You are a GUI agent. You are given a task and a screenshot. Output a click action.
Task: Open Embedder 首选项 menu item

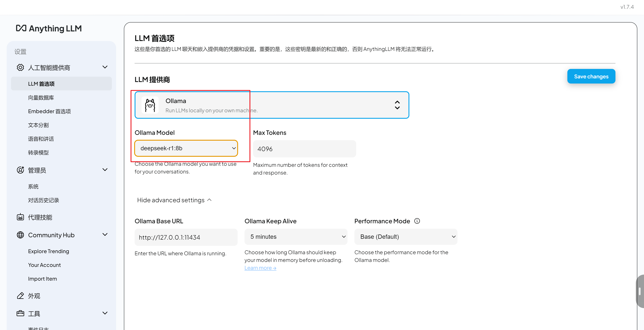[x=50, y=111]
